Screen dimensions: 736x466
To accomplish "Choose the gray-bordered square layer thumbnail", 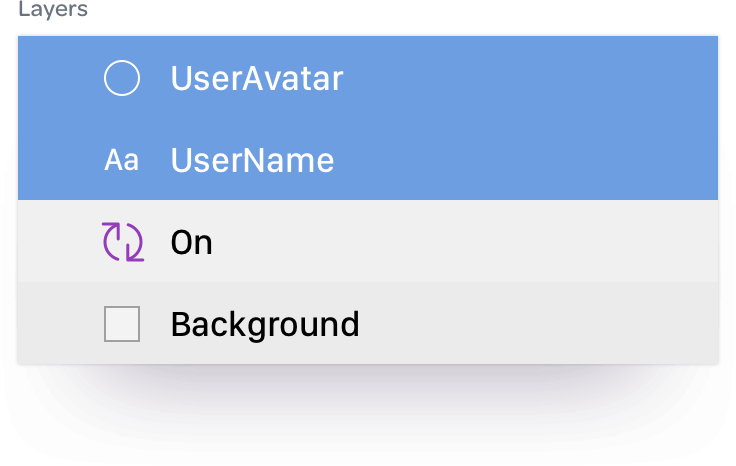I will click(122, 324).
